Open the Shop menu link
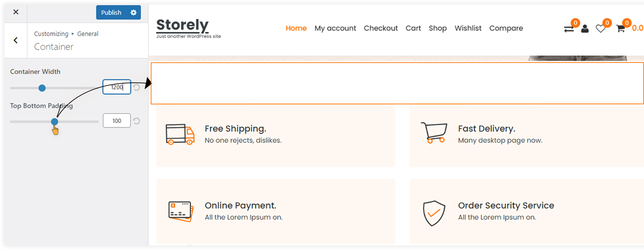644x250 pixels. click(438, 28)
